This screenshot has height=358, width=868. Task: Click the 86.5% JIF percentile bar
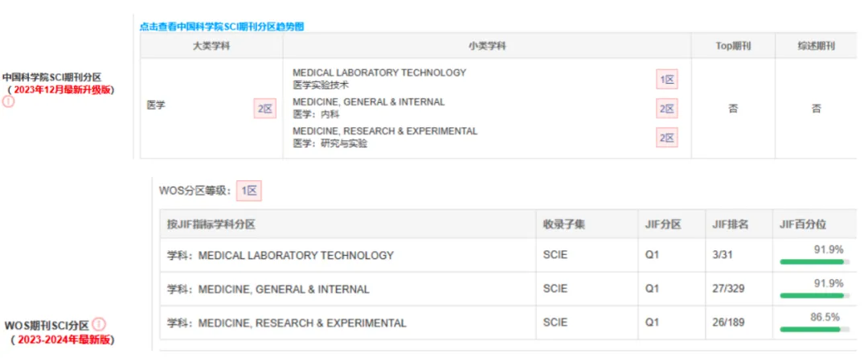(815, 329)
